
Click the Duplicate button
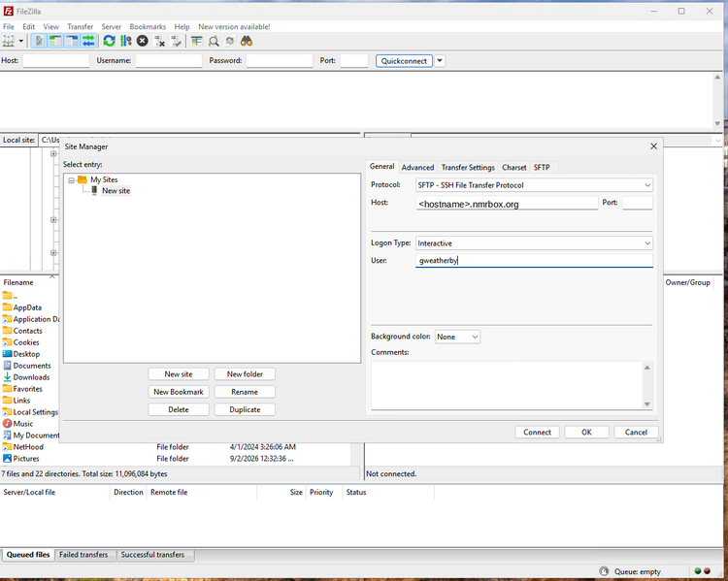pyautogui.click(x=245, y=409)
